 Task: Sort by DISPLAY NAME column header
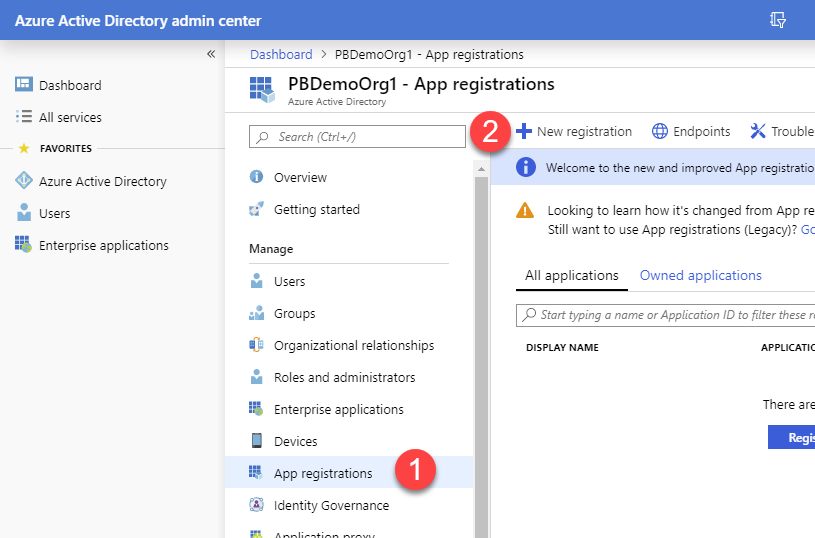click(562, 348)
